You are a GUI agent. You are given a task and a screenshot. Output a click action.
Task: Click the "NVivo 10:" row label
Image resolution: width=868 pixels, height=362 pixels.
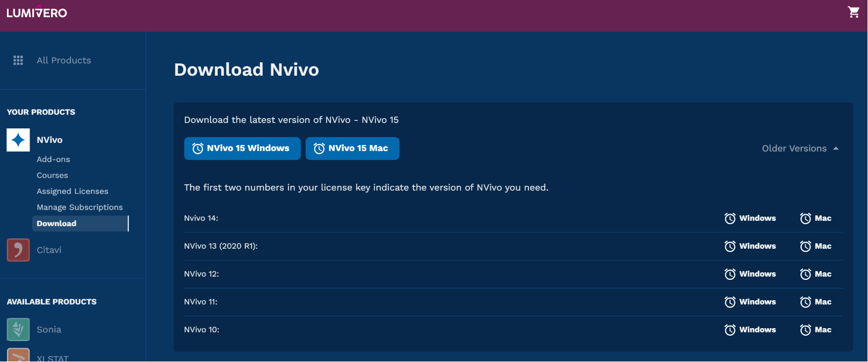[202, 330]
